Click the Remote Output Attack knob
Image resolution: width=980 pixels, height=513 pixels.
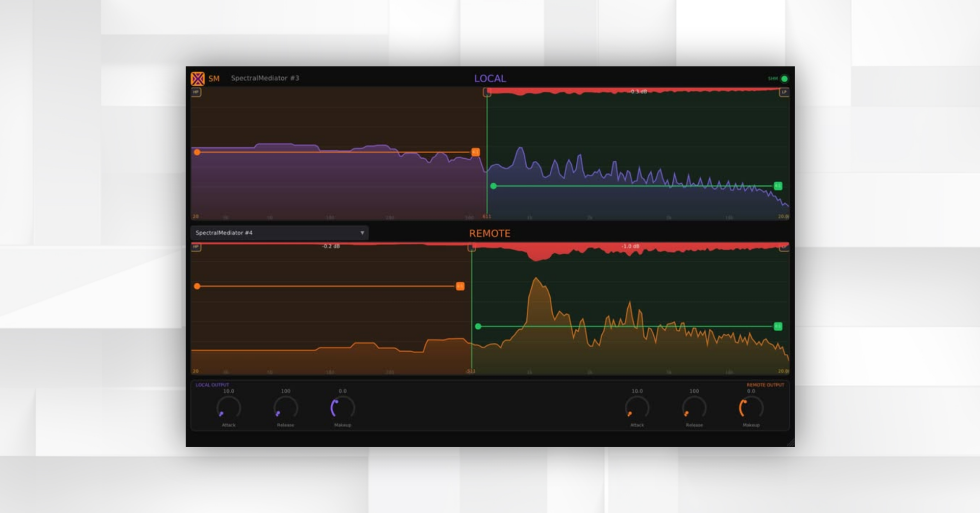[637, 408]
